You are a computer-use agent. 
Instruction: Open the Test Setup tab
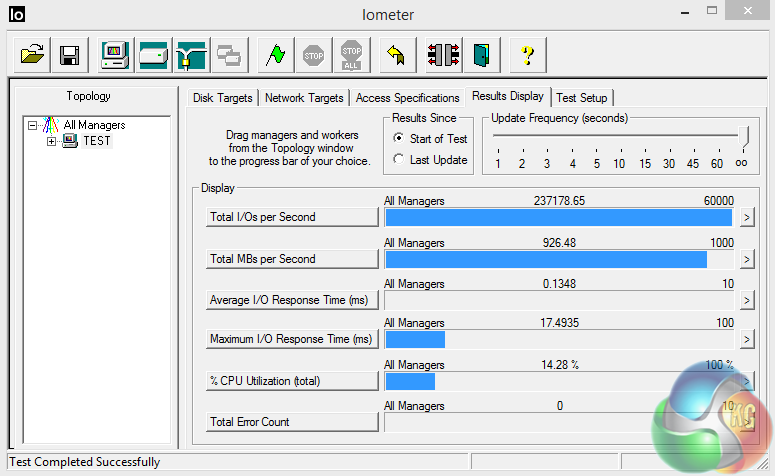[x=582, y=98]
